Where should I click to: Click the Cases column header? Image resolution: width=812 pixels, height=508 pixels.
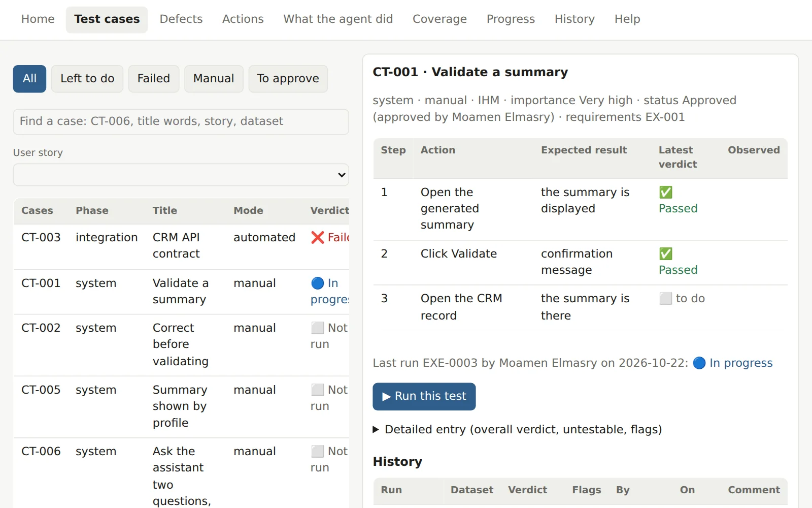click(37, 210)
